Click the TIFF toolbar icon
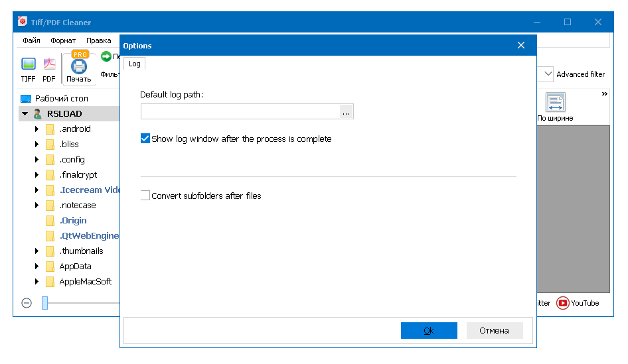The height and width of the screenshot is (364, 628). click(28, 64)
